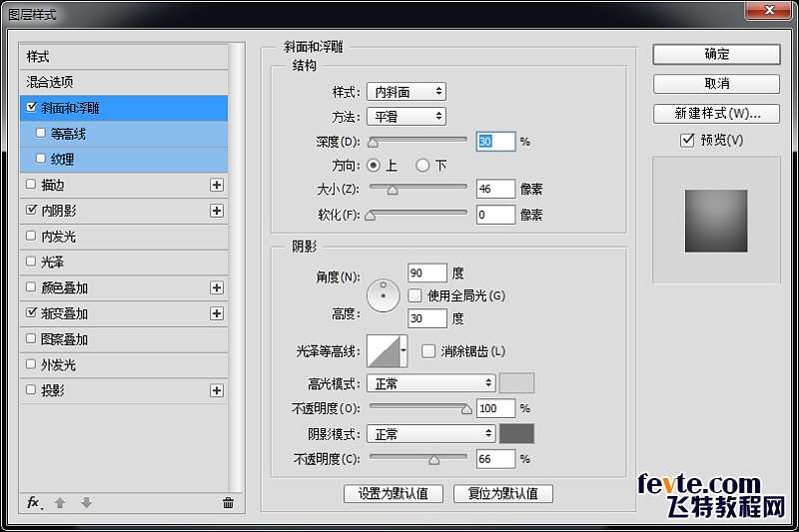Open the fx add-effect menu icon
The image size is (799, 532).
tap(34, 503)
